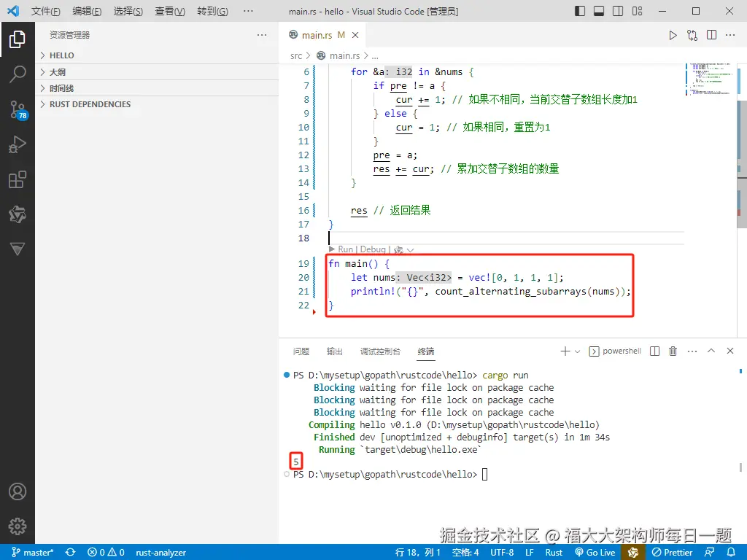Close the main.rs editor tab
Image resolution: width=747 pixels, height=560 pixels.
(x=355, y=35)
